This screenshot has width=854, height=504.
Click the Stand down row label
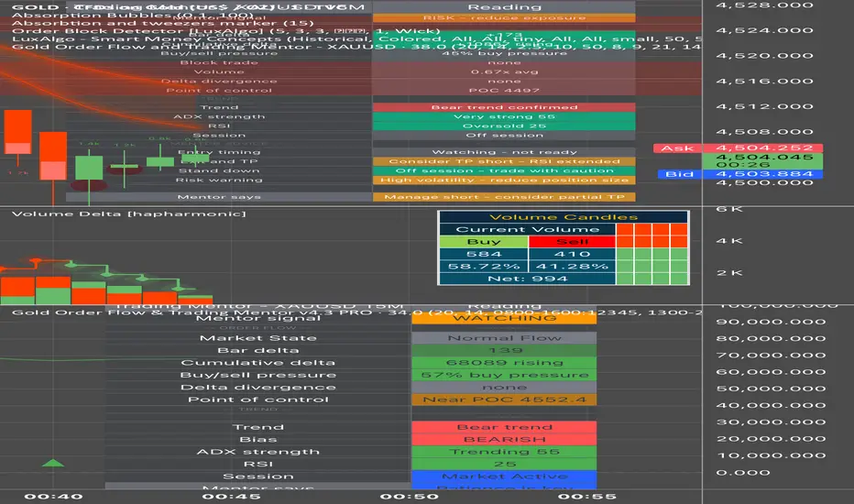pyautogui.click(x=219, y=170)
